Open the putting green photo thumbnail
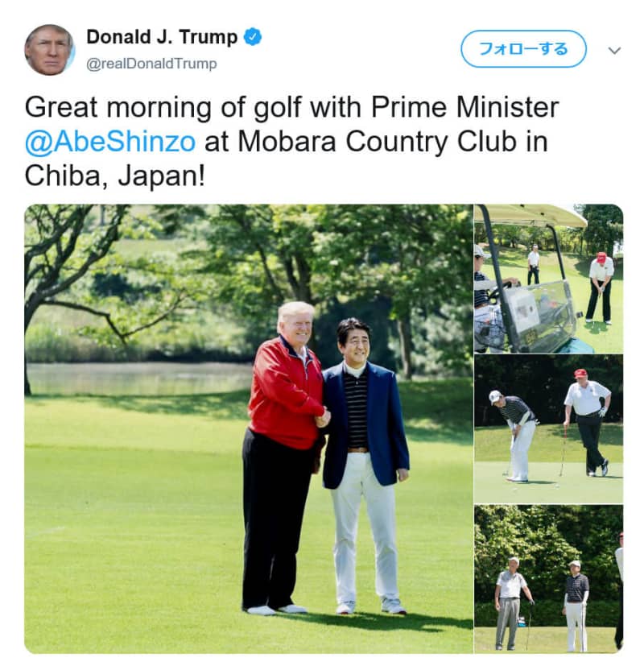The width and height of the screenshot is (644, 666). (548, 429)
